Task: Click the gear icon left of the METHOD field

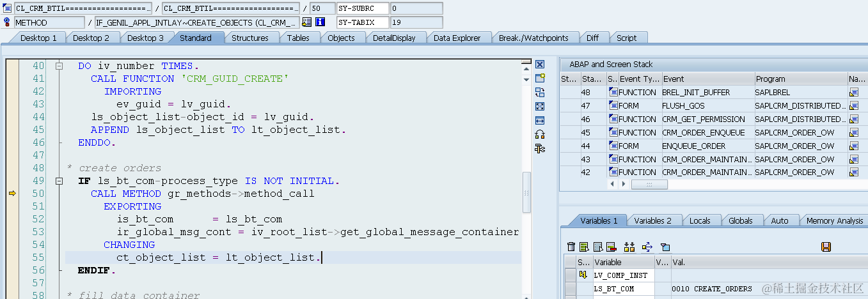Action: 6,22
